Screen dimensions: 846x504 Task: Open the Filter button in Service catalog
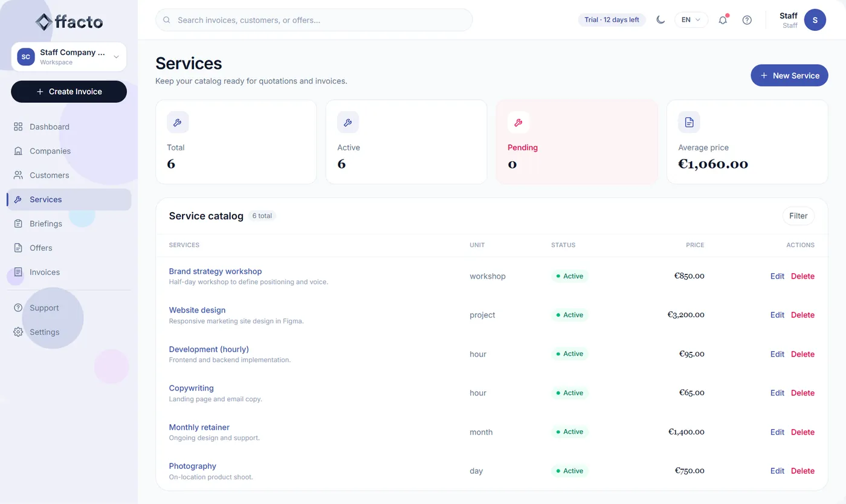[x=798, y=216]
